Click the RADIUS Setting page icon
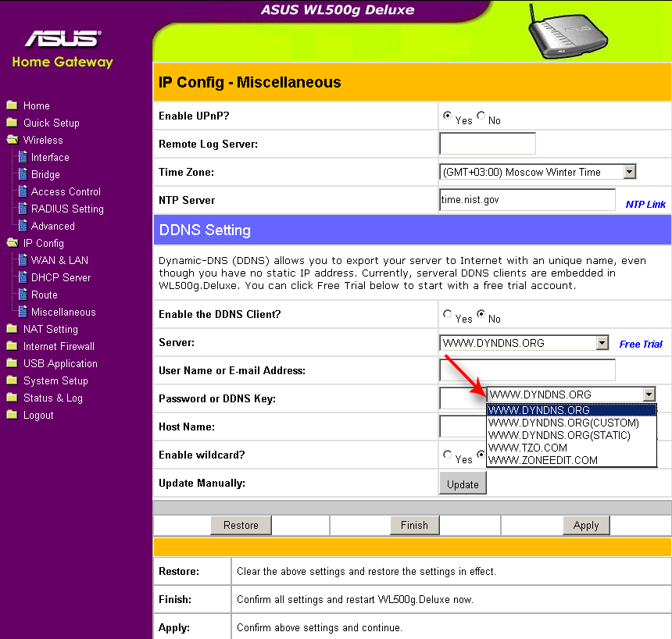The height and width of the screenshot is (639, 672). click(23, 209)
